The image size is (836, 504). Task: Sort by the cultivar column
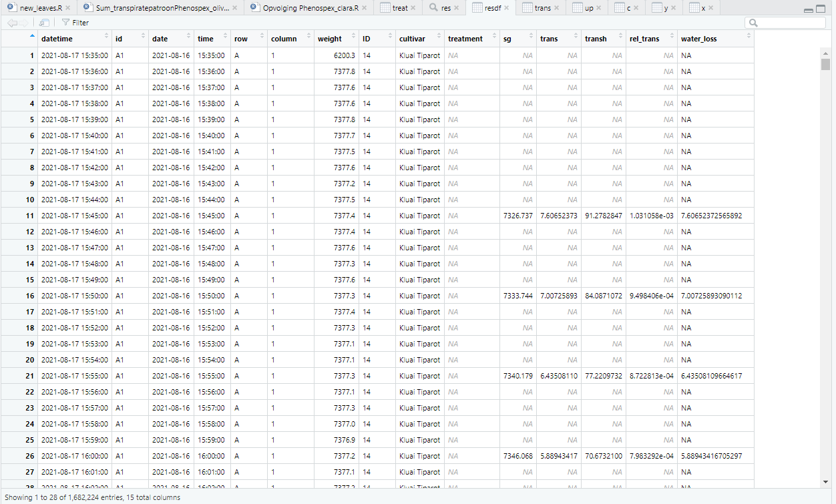click(420, 39)
